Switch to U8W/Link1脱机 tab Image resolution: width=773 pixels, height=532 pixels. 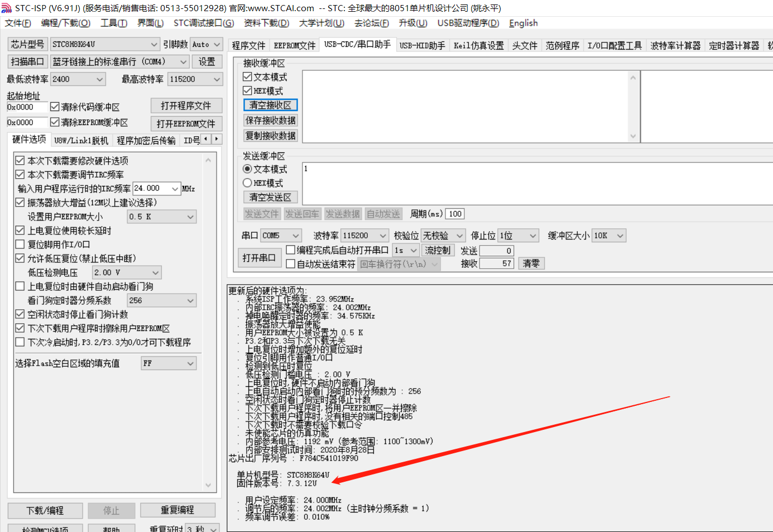coord(81,141)
